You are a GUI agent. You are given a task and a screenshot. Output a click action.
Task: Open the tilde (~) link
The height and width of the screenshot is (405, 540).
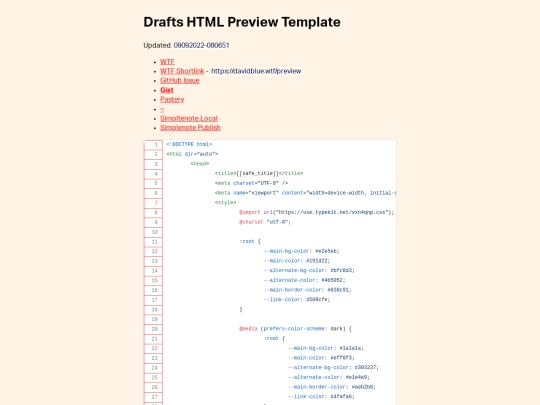coord(162,109)
